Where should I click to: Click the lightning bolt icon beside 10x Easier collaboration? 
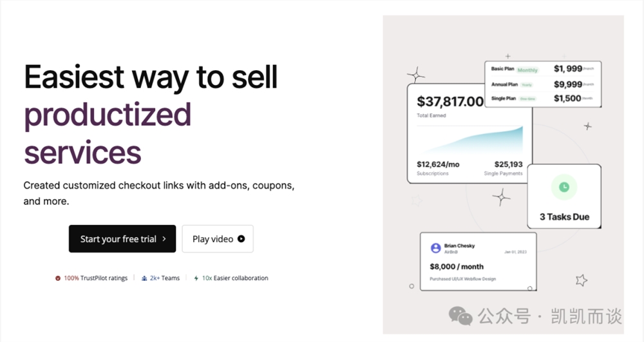pos(196,278)
